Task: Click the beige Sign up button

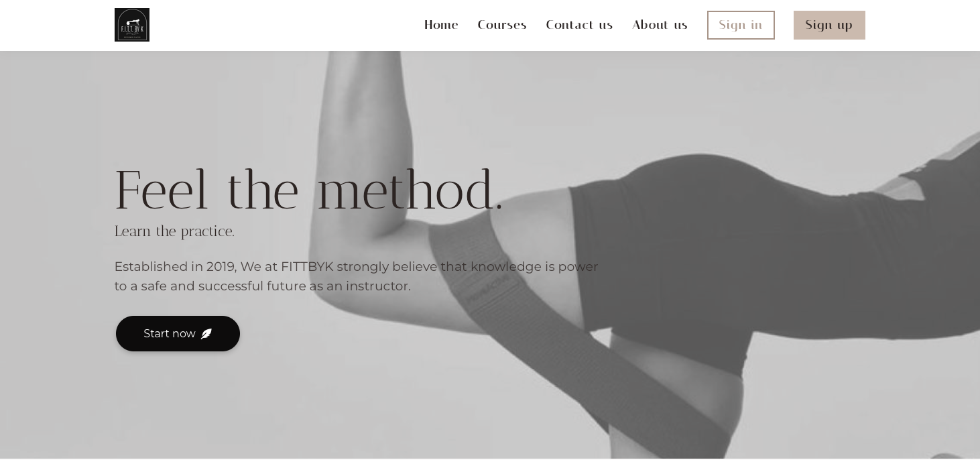Action: click(x=829, y=25)
